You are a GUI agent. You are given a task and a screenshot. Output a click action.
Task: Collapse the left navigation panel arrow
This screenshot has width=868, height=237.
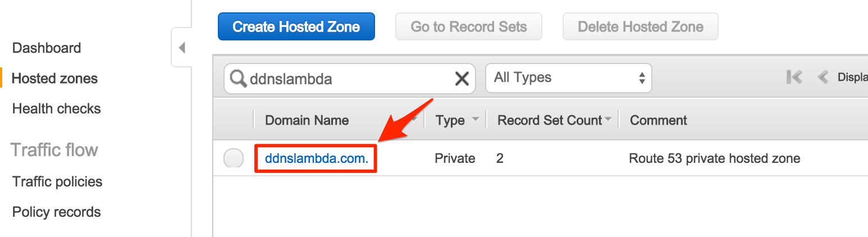[181, 48]
